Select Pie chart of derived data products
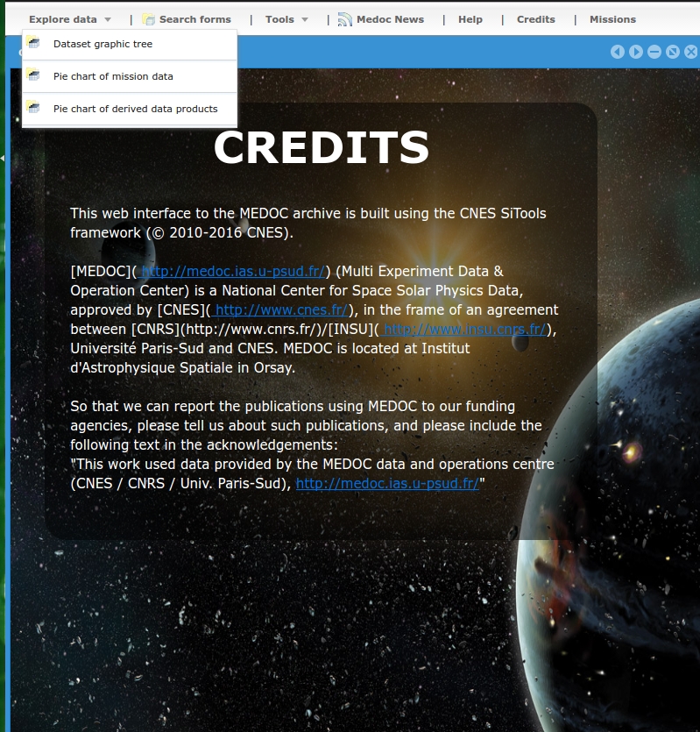The width and height of the screenshot is (700, 732). (x=130, y=109)
